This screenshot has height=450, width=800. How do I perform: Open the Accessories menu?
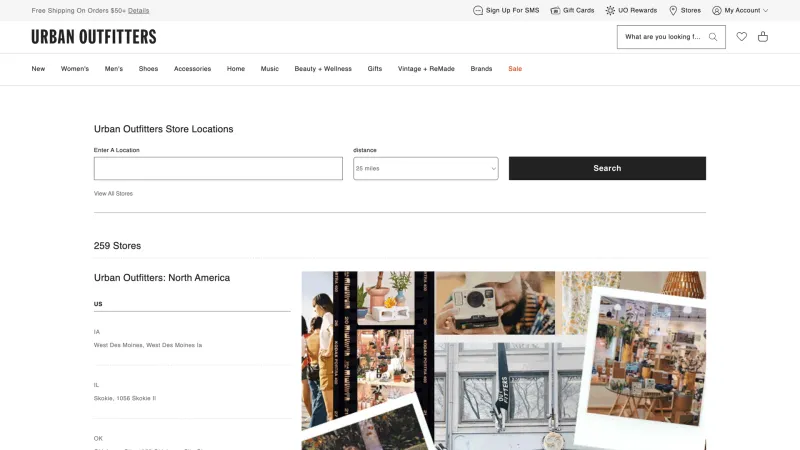[x=192, y=68]
